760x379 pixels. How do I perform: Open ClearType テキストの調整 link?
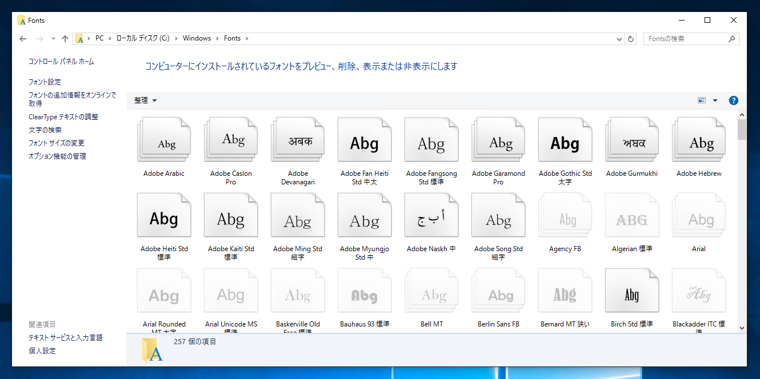click(63, 117)
